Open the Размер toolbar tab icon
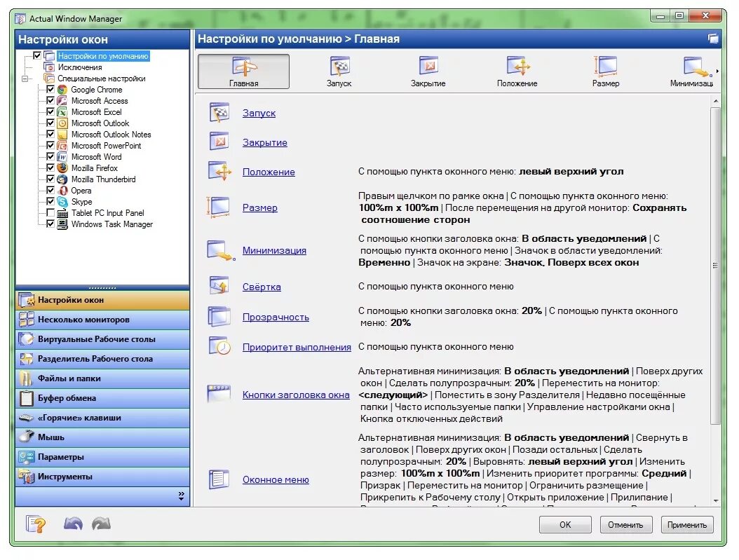 606,66
